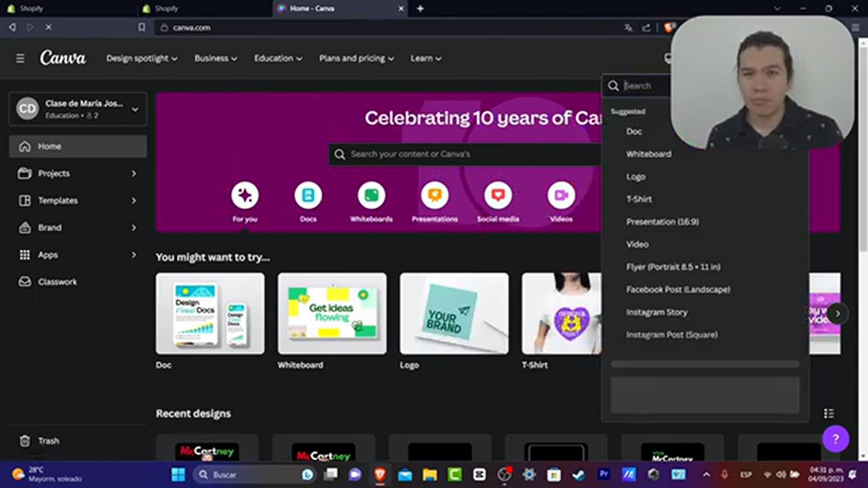Open the clock and date in taskbar
This screenshot has width=868, height=488.
[x=826, y=474]
